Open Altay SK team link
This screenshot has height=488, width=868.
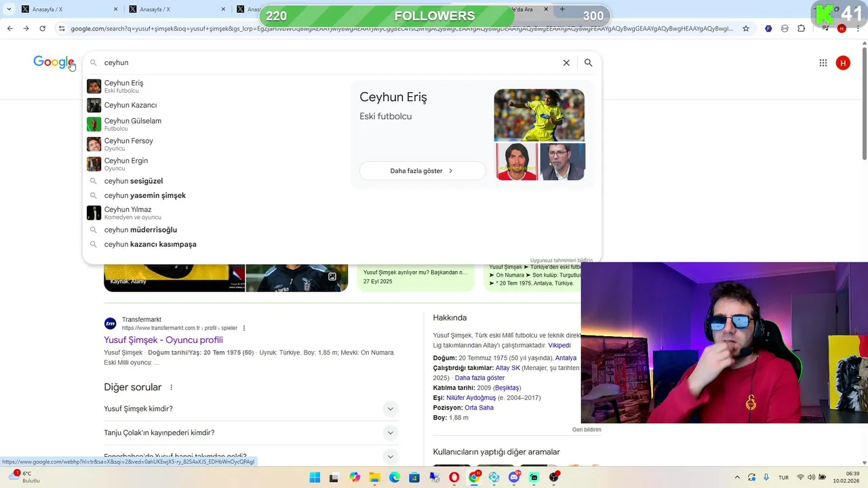(507, 368)
